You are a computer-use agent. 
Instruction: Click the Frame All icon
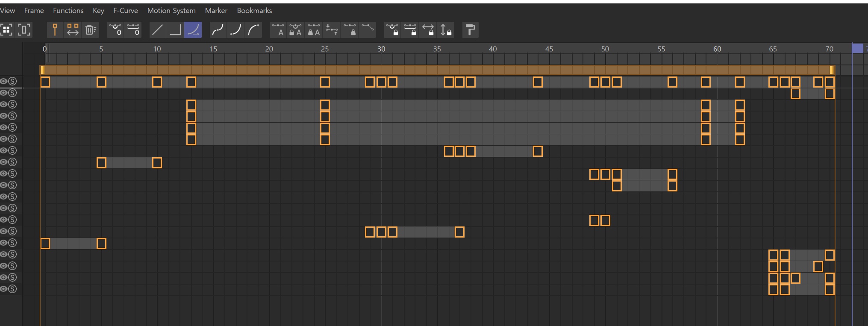[x=6, y=30]
